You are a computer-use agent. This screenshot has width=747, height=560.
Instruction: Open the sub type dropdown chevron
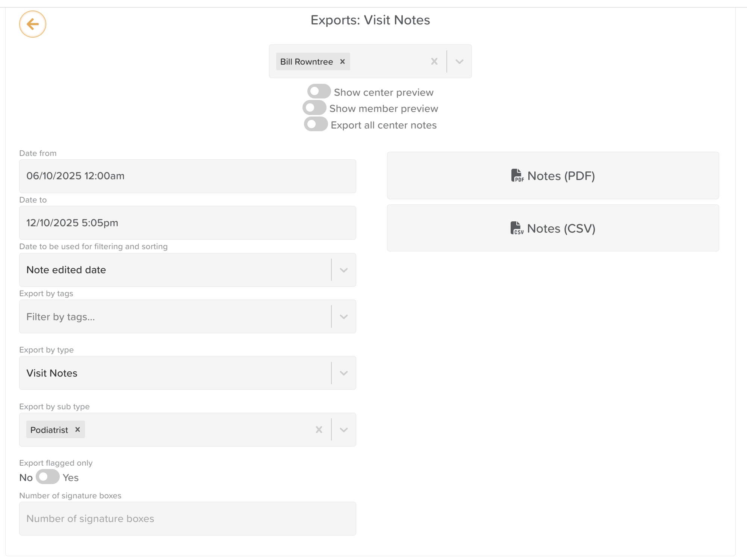pos(343,430)
